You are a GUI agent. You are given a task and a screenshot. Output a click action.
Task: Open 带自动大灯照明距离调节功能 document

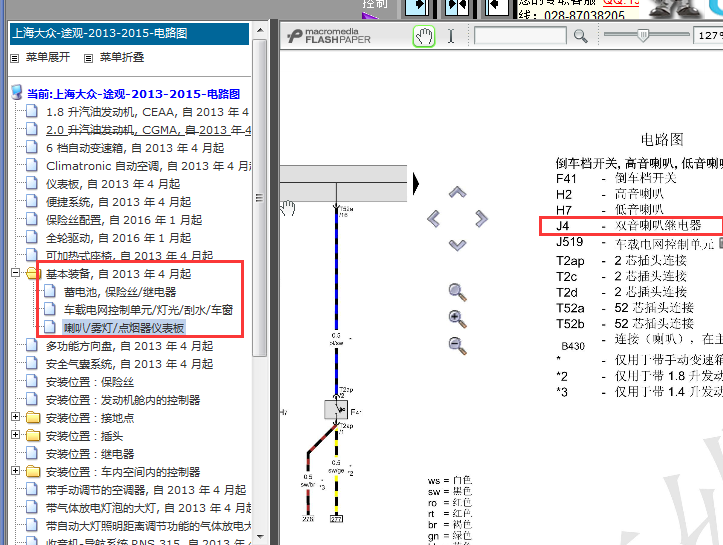coord(148,526)
